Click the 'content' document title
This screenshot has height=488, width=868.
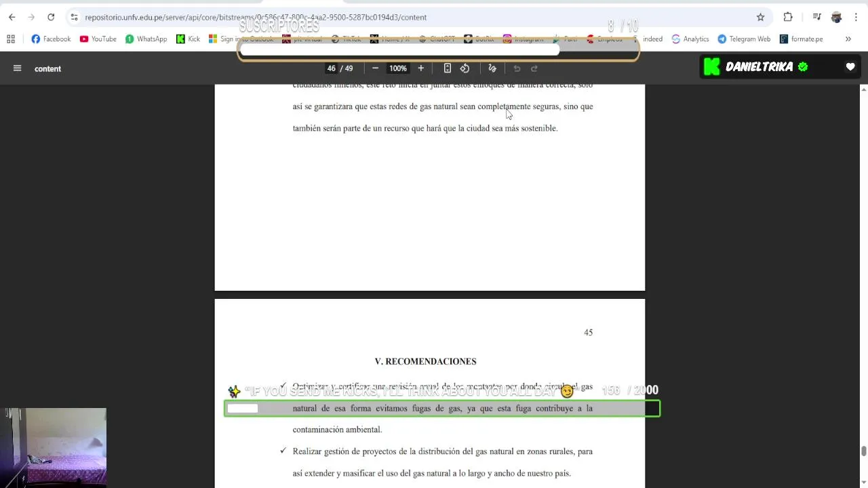point(47,68)
